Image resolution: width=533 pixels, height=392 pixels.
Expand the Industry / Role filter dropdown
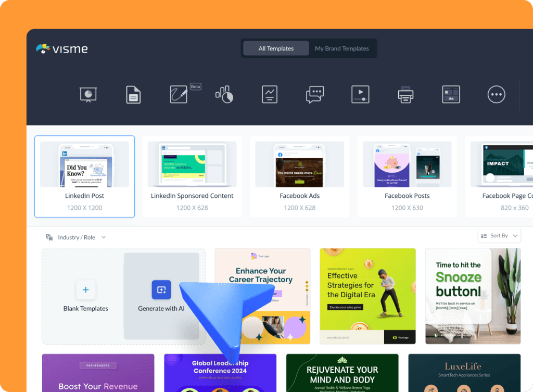click(x=76, y=237)
